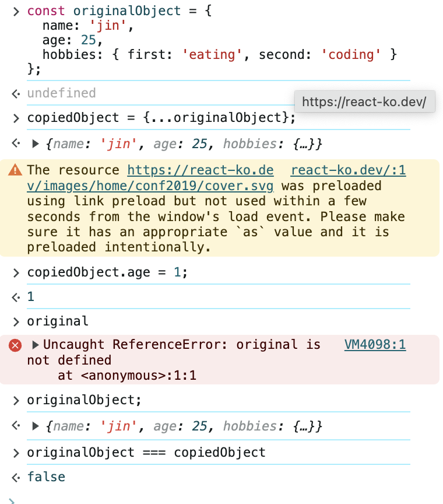
Task: Click 'copiedObject = {...originalObject};' input line
Action: tap(161, 118)
